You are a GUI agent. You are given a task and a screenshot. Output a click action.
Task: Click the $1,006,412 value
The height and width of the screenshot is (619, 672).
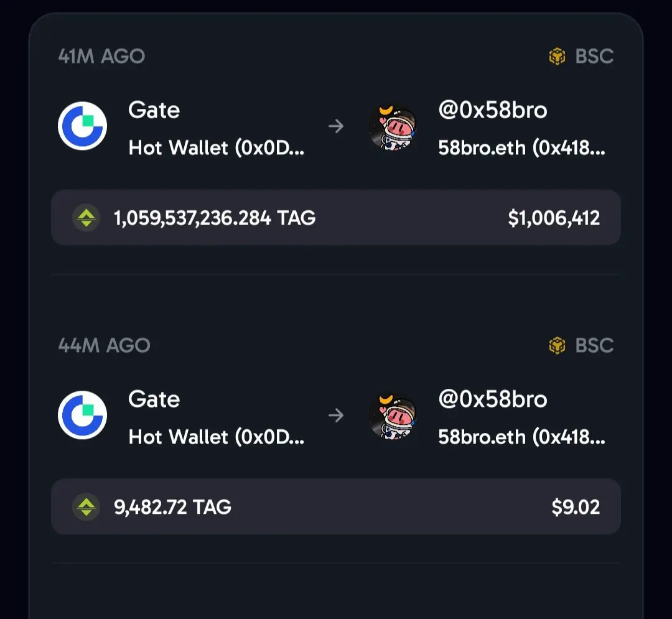point(554,218)
